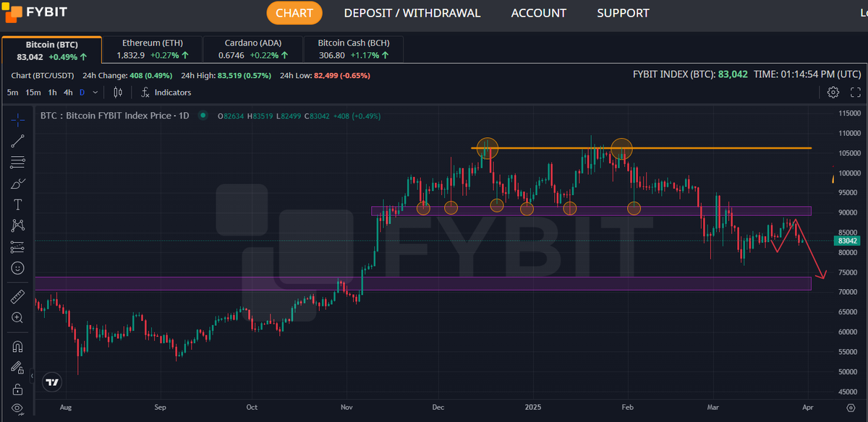The width and height of the screenshot is (868, 422).
Task: Open the CHART page
Action: coord(294,13)
